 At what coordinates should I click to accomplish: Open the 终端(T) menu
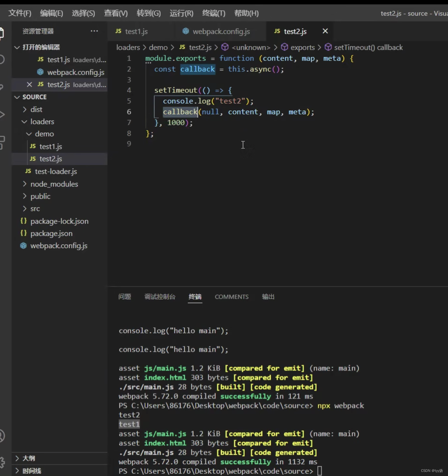click(214, 13)
